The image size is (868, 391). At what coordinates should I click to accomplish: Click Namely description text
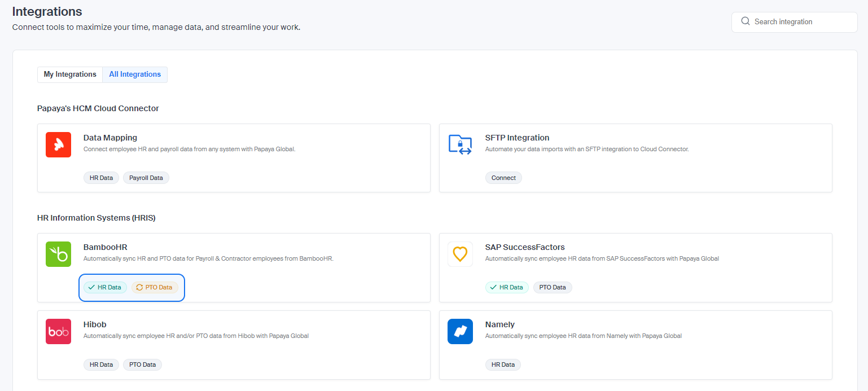tap(584, 336)
